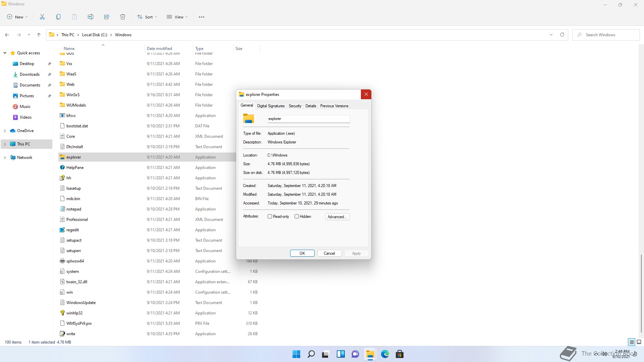The height and width of the screenshot is (362, 644).
Task: Click the file name field in Properties
Action: (309, 119)
